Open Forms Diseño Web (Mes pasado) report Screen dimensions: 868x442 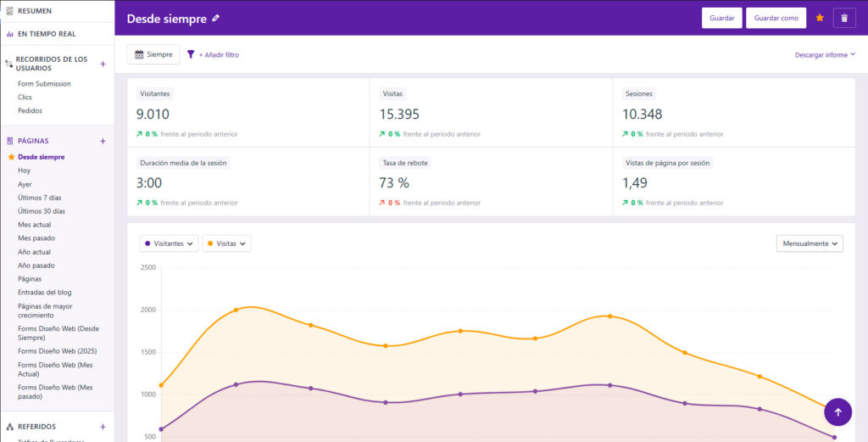[55, 392]
